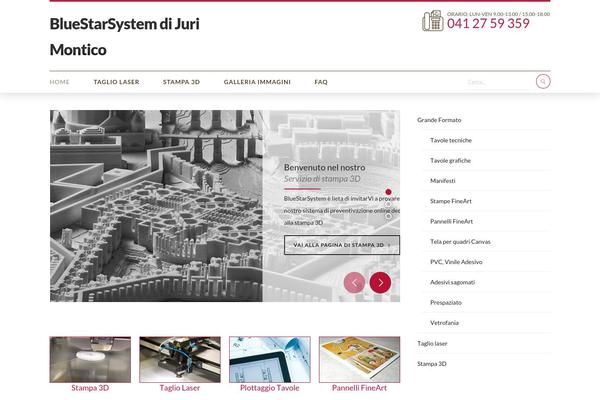Open Stampa 3D sidebar category
The image size is (600, 400).
(432, 364)
